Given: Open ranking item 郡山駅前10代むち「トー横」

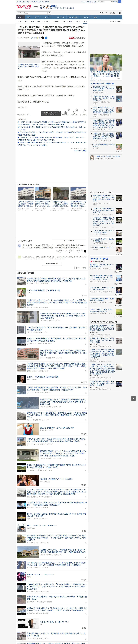Looking at the screenshot, I should pyautogui.click(x=104, y=89).
